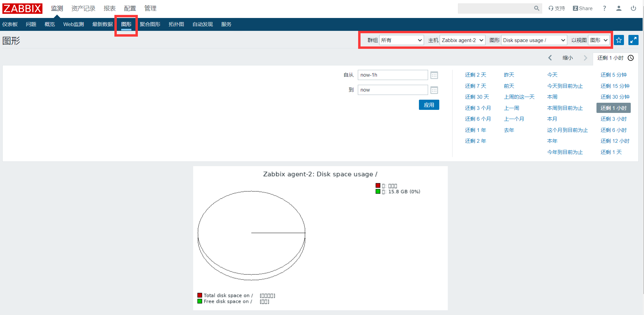Select 昨天 yesterday range
The height and width of the screenshot is (315, 644).
(509, 75)
